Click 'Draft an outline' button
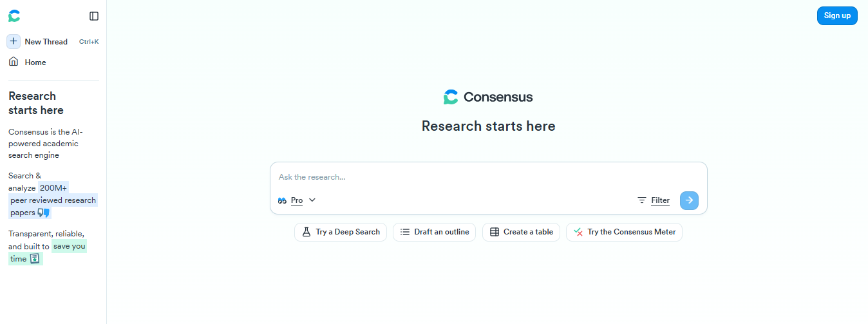 coord(435,232)
